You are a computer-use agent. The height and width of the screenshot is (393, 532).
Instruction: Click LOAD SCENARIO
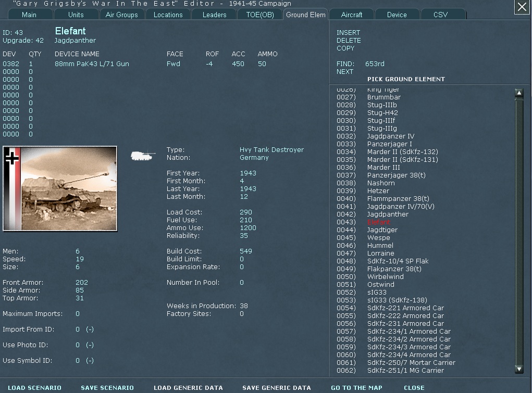pyautogui.click(x=34, y=388)
